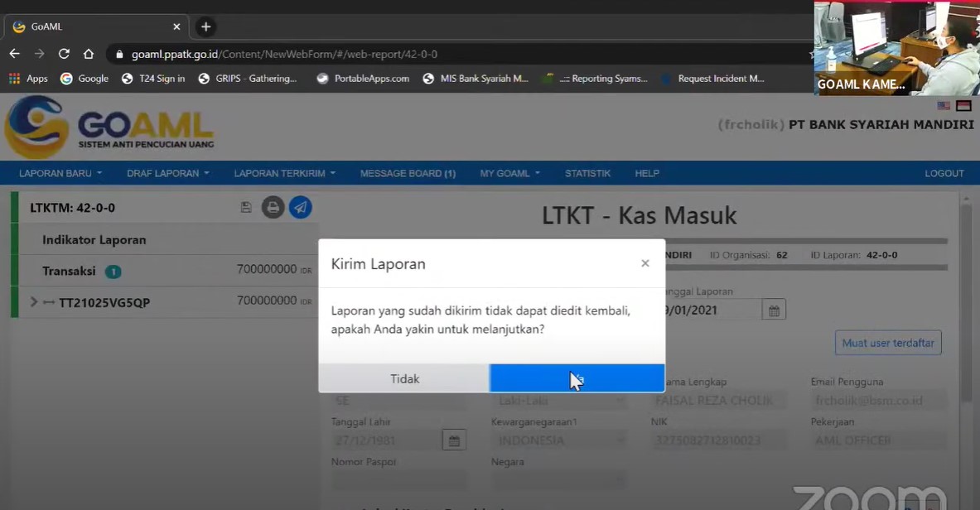Expand the MY GOAML dropdown

tap(509, 173)
